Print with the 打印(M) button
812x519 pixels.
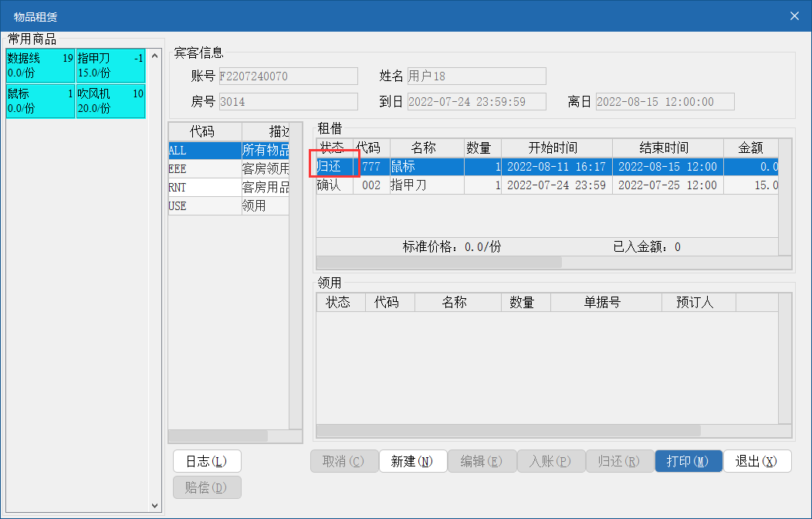[x=689, y=461]
